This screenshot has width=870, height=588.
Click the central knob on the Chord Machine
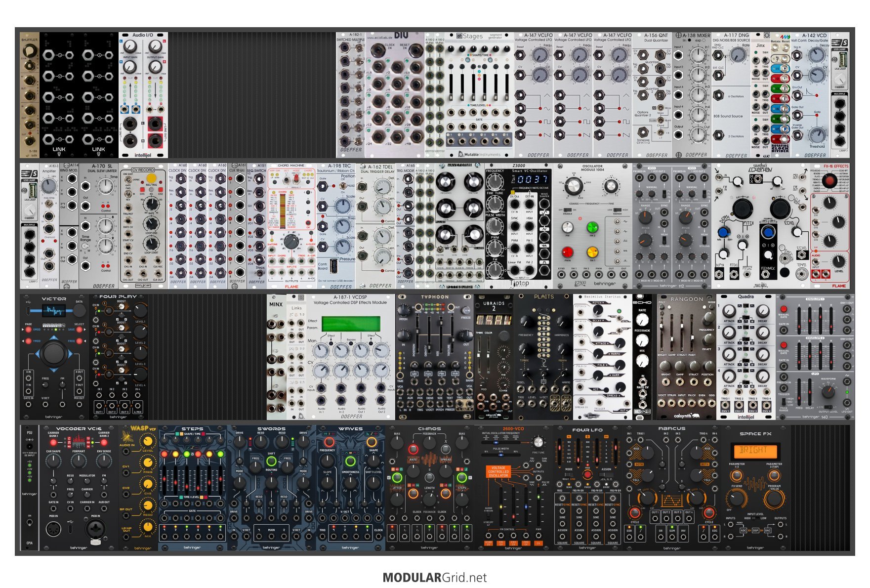click(x=291, y=242)
